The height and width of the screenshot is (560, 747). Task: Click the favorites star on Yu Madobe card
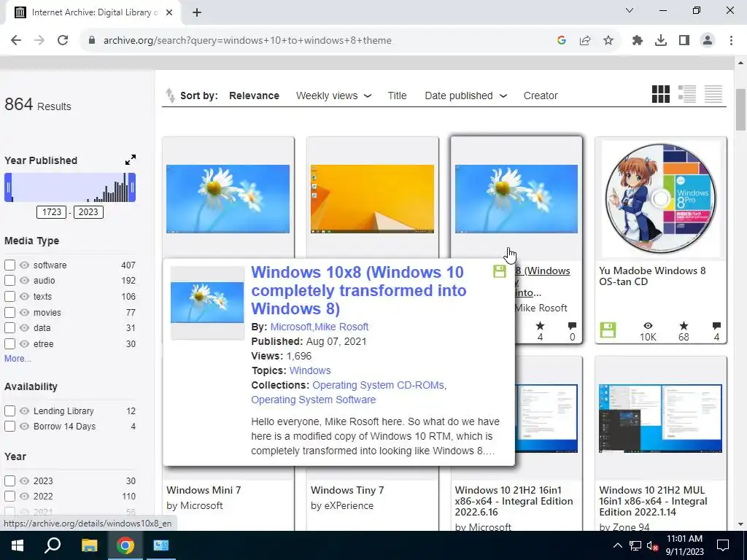[x=684, y=326]
